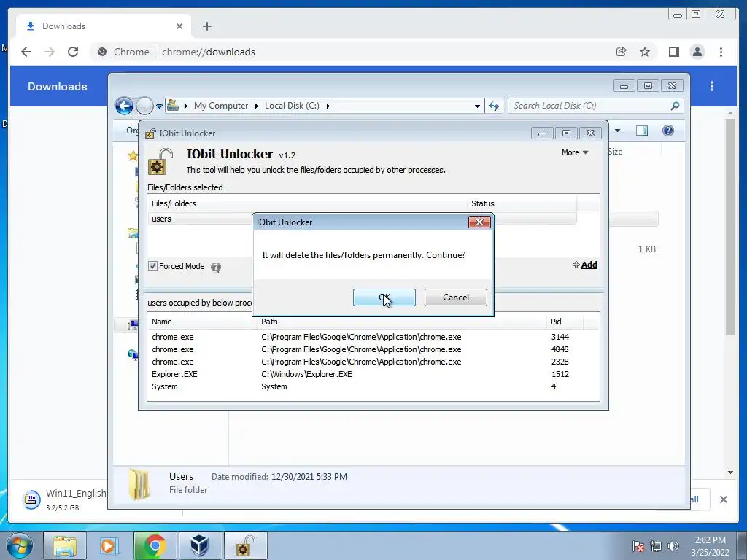Screen dimensions: 747x560
Task: Launch Windows Media Player from taskbar
Action: (x=109, y=545)
